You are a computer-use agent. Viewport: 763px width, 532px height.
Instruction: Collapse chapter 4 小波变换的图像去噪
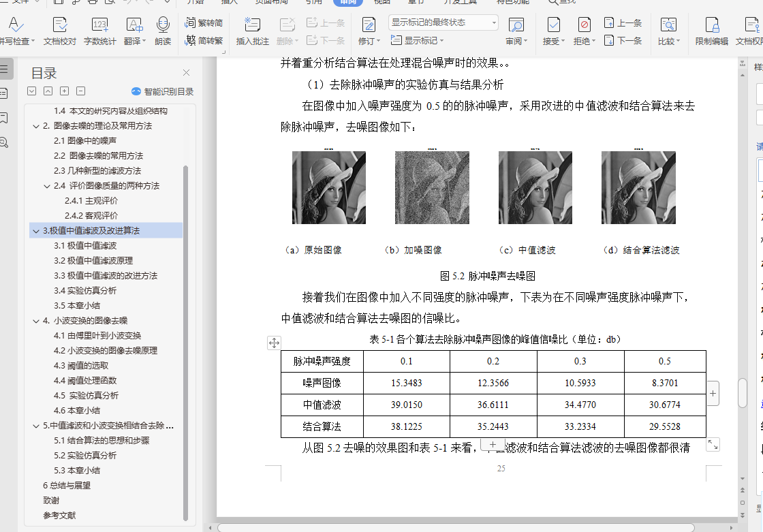click(36, 321)
